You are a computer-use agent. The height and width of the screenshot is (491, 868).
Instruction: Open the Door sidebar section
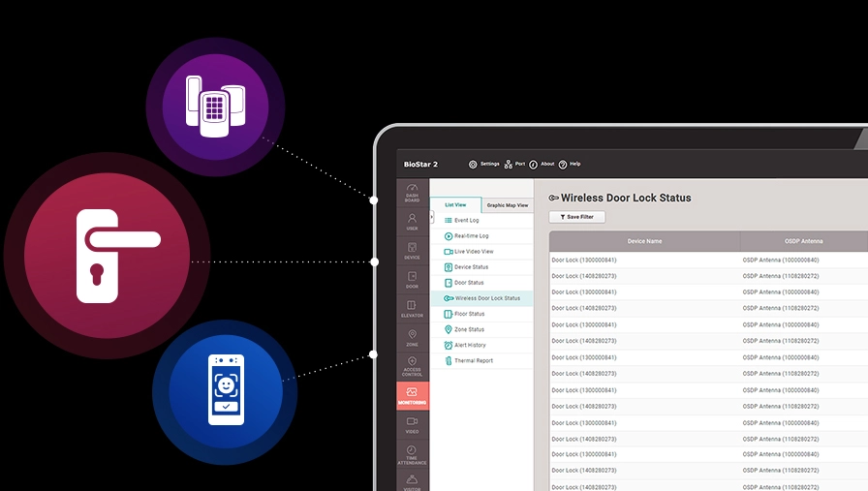coord(412,279)
